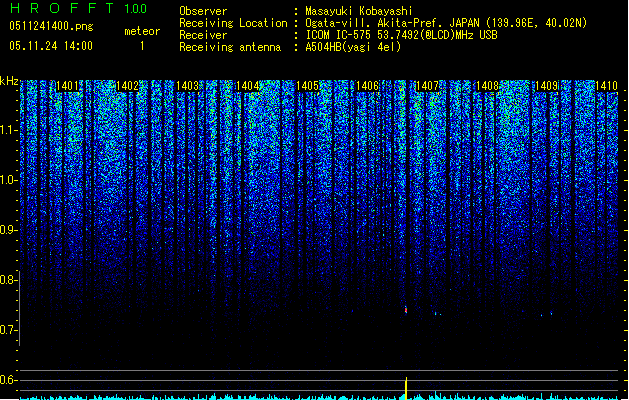
Task: Click the meteor count value 1
Action: point(142,46)
